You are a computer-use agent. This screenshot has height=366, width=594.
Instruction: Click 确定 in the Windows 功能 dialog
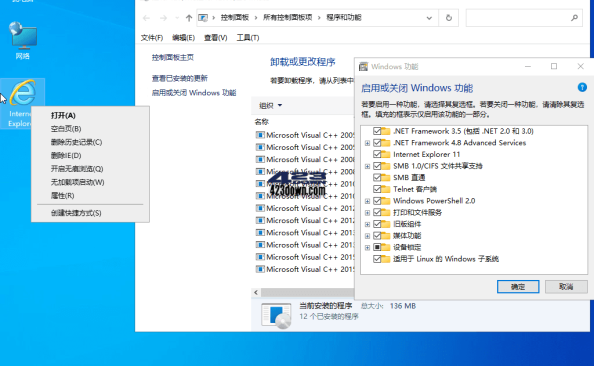[518, 286]
